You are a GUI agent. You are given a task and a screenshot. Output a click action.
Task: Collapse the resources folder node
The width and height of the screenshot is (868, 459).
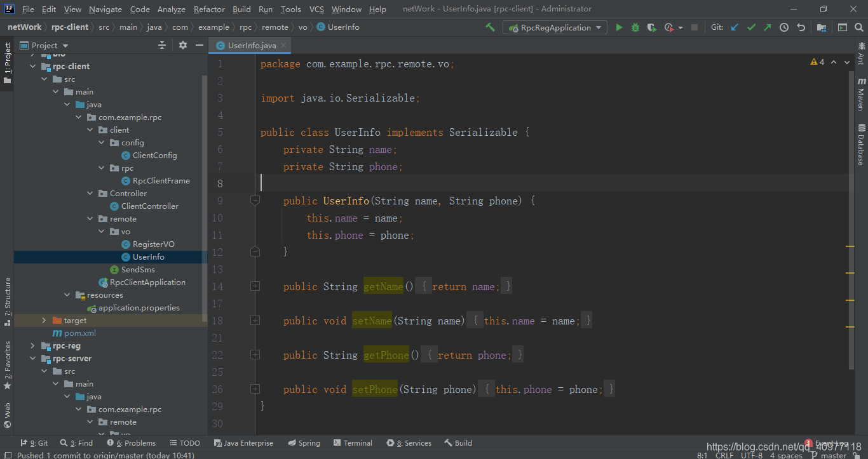click(67, 295)
